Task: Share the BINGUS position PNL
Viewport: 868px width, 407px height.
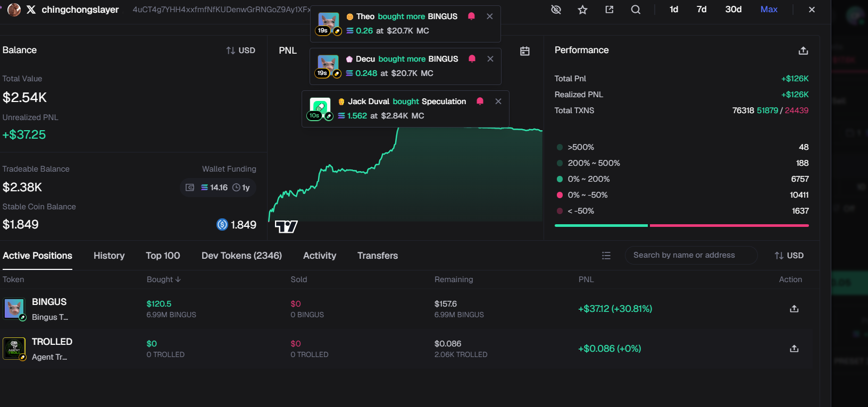Action: pos(794,309)
